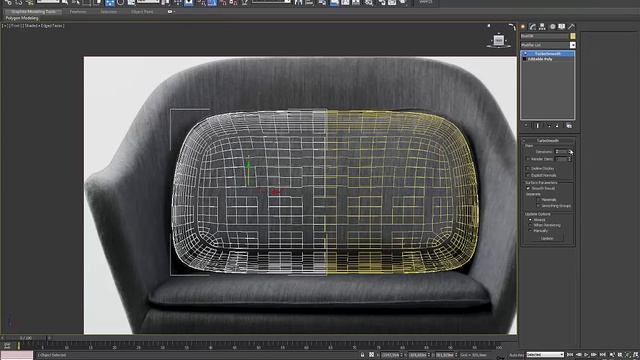Select the Always update option
The width and height of the screenshot is (640, 360).
coord(530,220)
